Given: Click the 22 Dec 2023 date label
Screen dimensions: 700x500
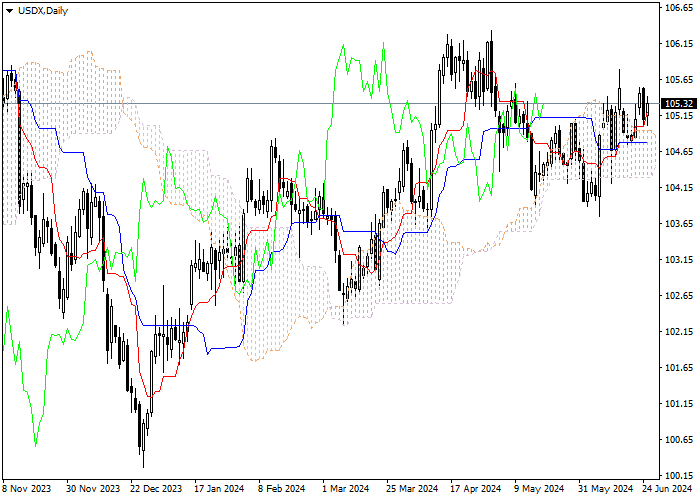Looking at the screenshot, I should (156, 489).
